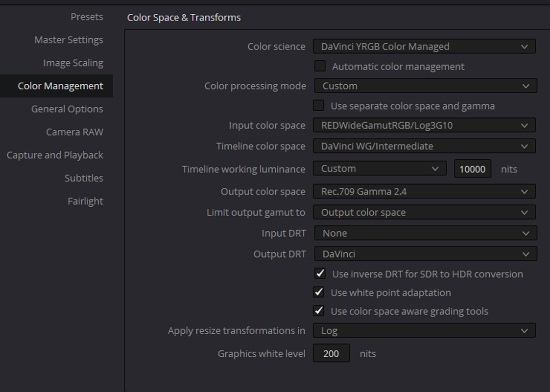Click the chevron on Output DRT DaVinci
550x392 pixels.
[526, 254]
